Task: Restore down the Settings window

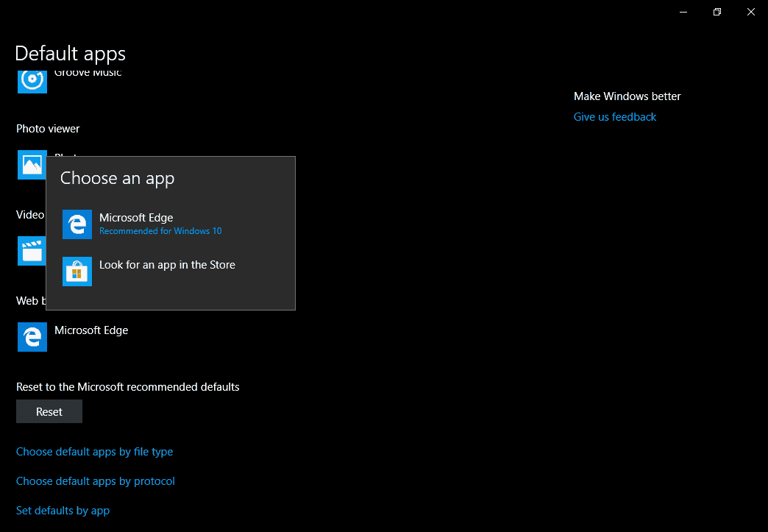Action: [x=717, y=12]
